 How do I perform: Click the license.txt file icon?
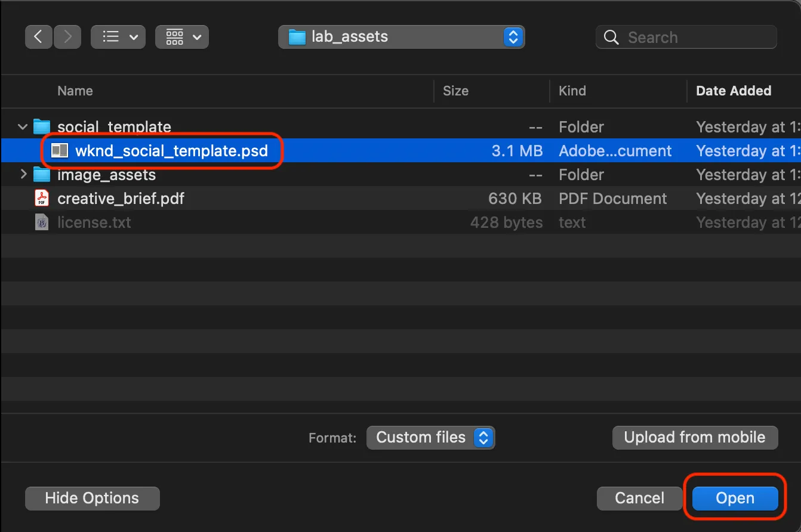click(x=42, y=222)
